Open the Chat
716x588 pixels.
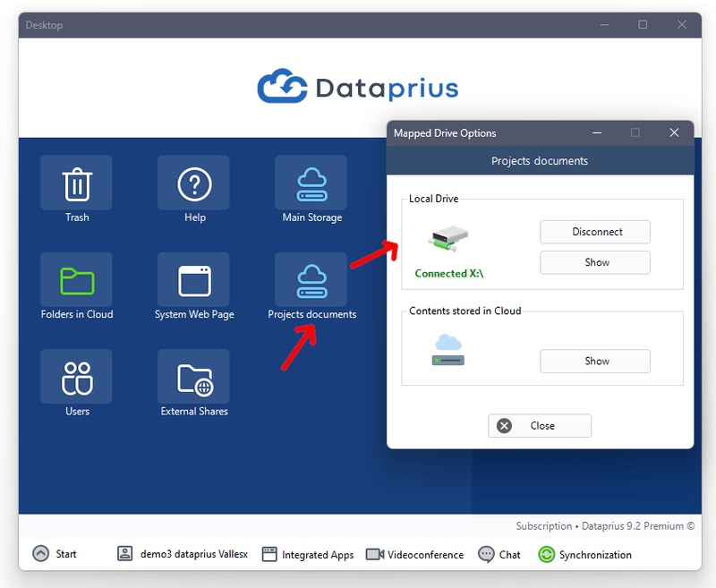(x=499, y=554)
